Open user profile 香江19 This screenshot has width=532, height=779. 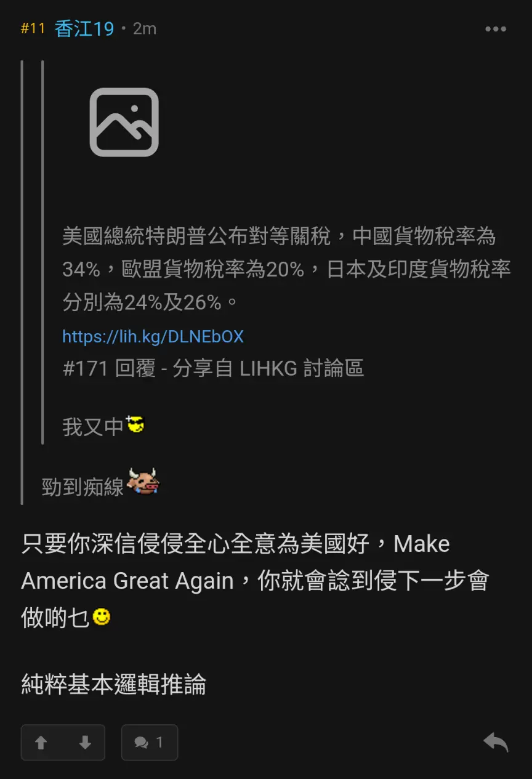84,29
